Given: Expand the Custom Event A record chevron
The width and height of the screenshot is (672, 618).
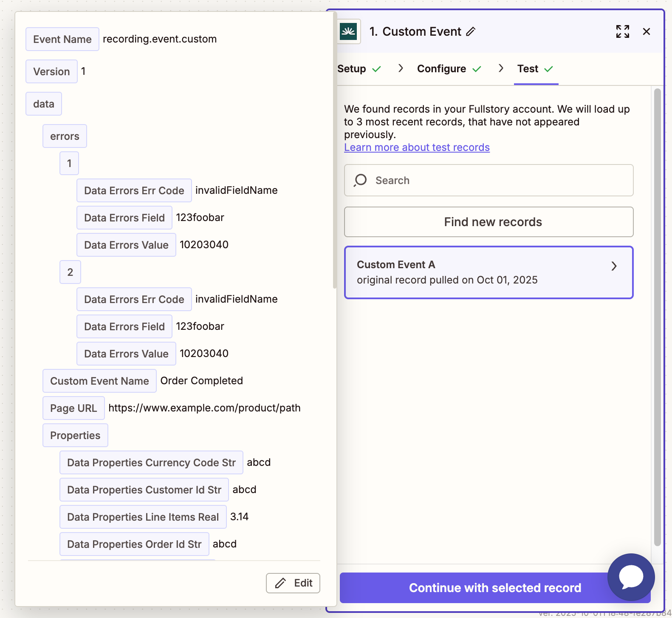Looking at the screenshot, I should [x=614, y=266].
